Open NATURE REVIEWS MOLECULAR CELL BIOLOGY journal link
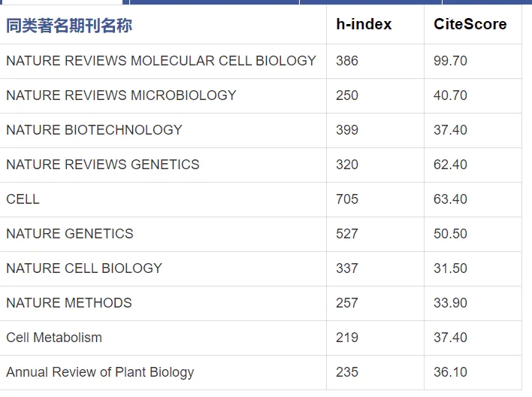The height and width of the screenshot is (397, 532). 161,61
